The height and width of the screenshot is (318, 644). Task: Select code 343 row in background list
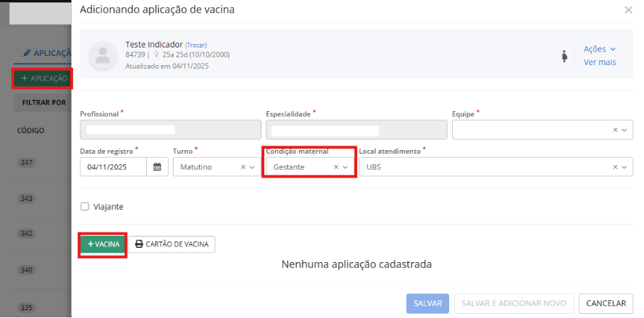coord(26,198)
